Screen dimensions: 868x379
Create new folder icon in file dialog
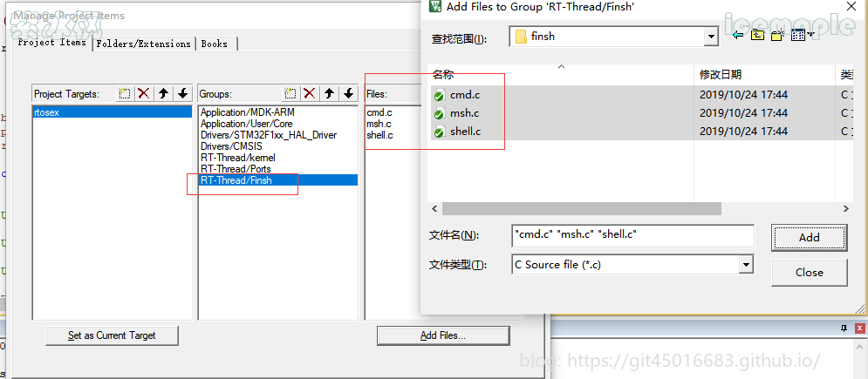[778, 36]
